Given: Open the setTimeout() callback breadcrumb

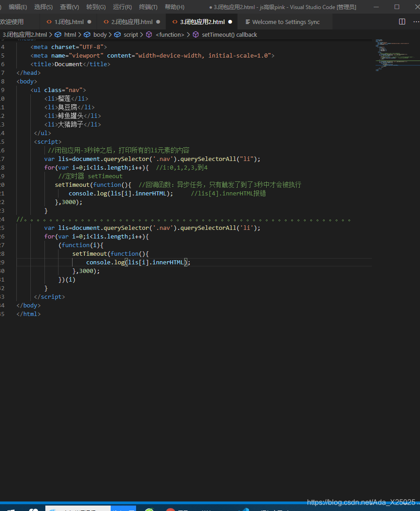Looking at the screenshot, I should (x=229, y=34).
